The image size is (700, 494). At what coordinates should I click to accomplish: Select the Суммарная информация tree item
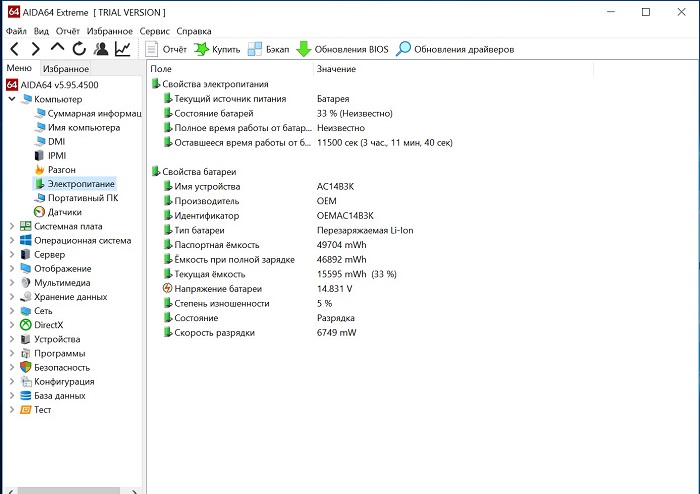click(x=89, y=113)
